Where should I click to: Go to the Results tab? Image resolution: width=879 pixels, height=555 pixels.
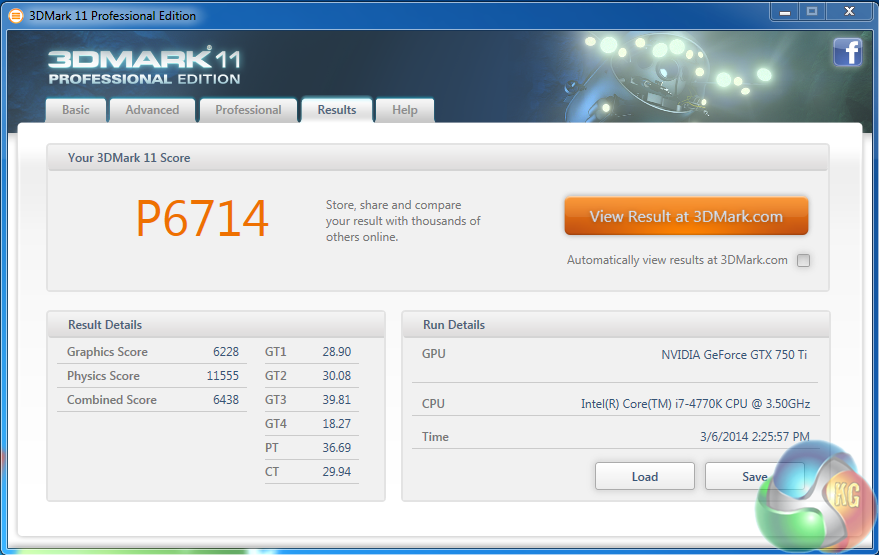337,110
